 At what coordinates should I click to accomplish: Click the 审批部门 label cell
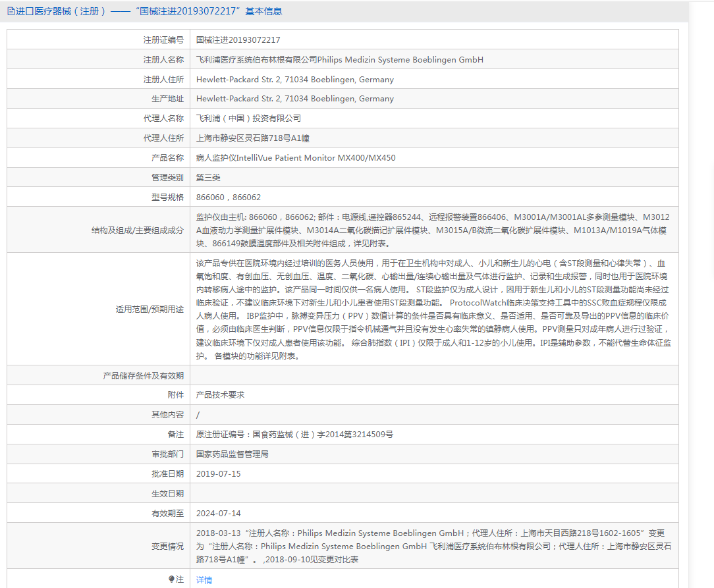click(98, 454)
